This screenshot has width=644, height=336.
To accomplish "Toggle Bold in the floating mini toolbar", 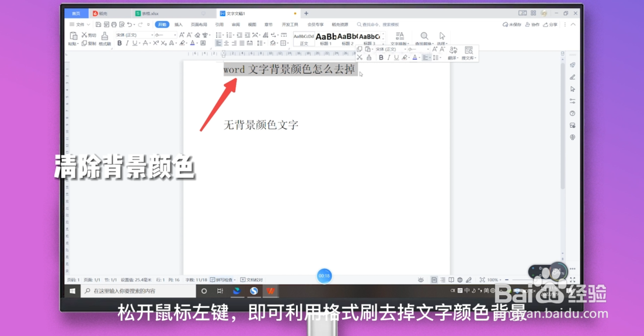I will (381, 57).
